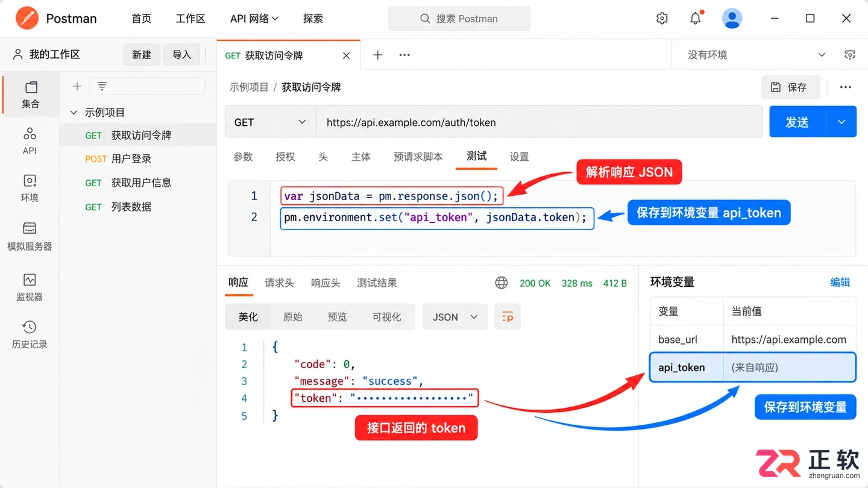
Task: Open the 没有环境 environment dropdown
Action: point(756,55)
